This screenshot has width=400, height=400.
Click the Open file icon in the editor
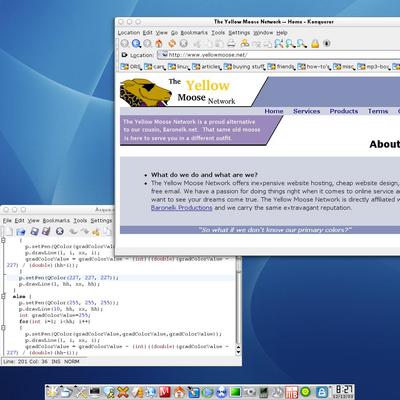pos(21,231)
